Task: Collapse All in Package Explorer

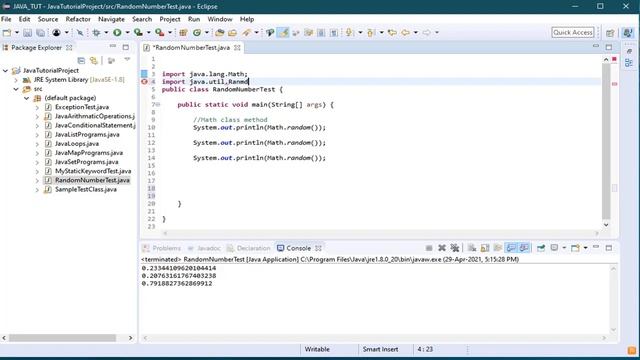Action: pos(81,60)
